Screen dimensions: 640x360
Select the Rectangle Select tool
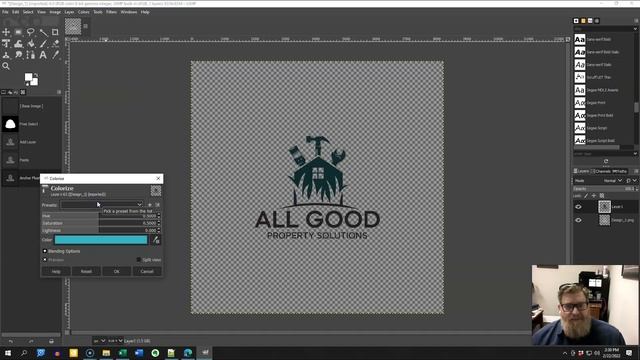pyautogui.click(x=18, y=32)
